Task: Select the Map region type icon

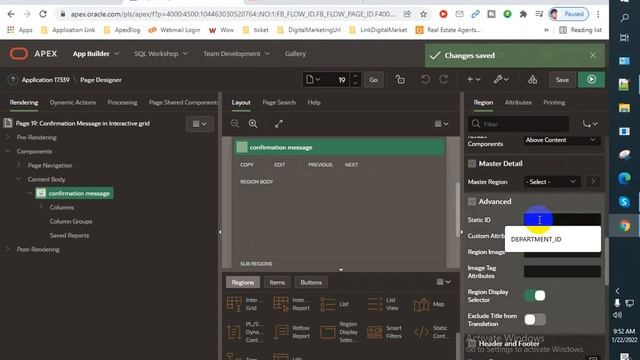Action: click(421, 304)
